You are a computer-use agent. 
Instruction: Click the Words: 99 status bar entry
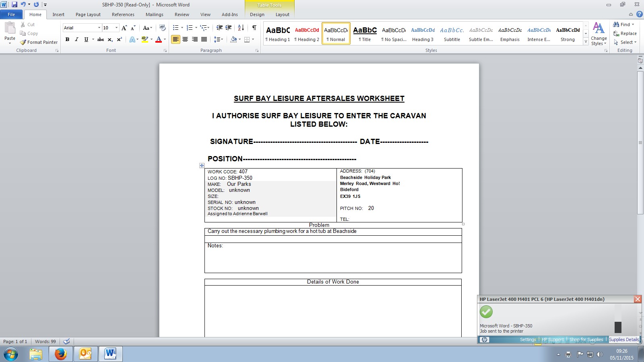pos(45,341)
